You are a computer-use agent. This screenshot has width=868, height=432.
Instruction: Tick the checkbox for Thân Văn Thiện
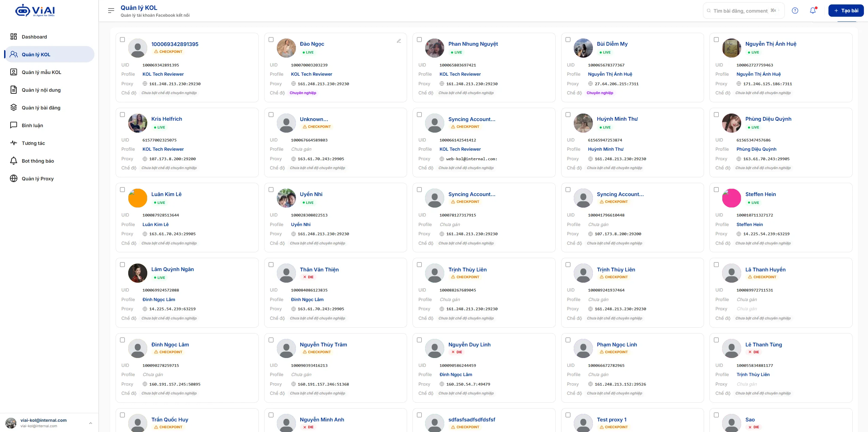271,265
